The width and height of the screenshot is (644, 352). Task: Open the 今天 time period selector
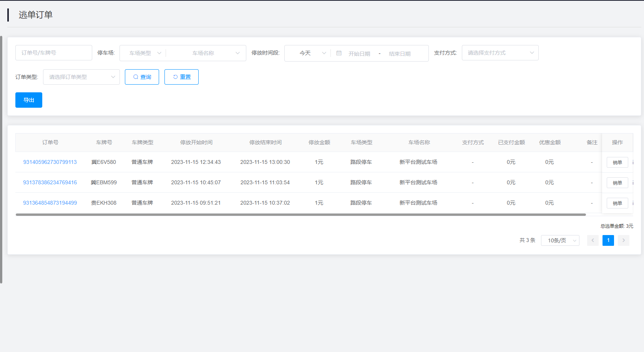point(307,53)
